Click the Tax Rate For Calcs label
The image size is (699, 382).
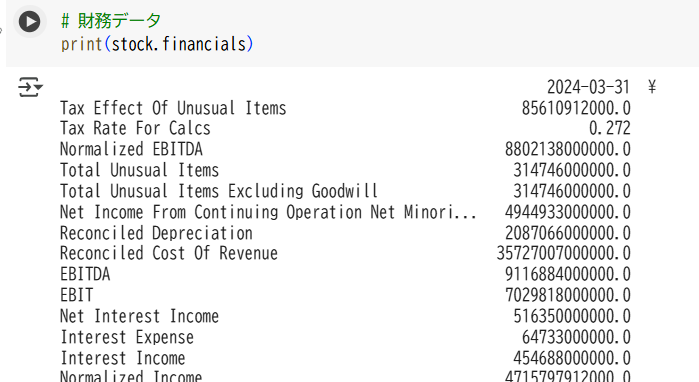[x=135, y=128]
